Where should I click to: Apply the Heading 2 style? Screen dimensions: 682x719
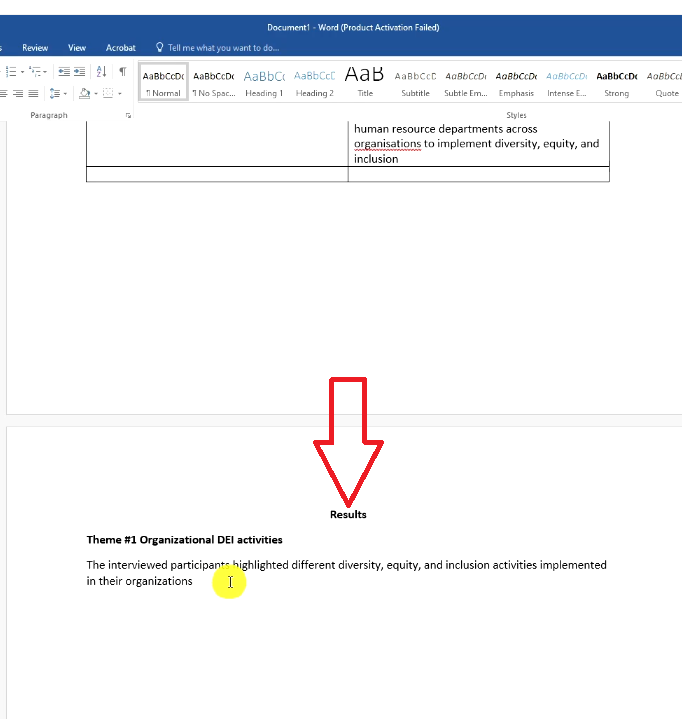coord(315,83)
